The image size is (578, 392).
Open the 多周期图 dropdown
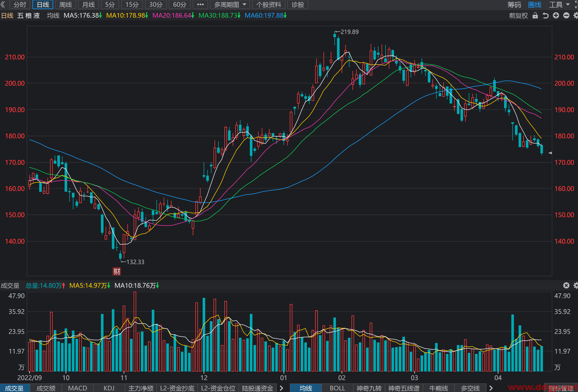click(230, 4)
